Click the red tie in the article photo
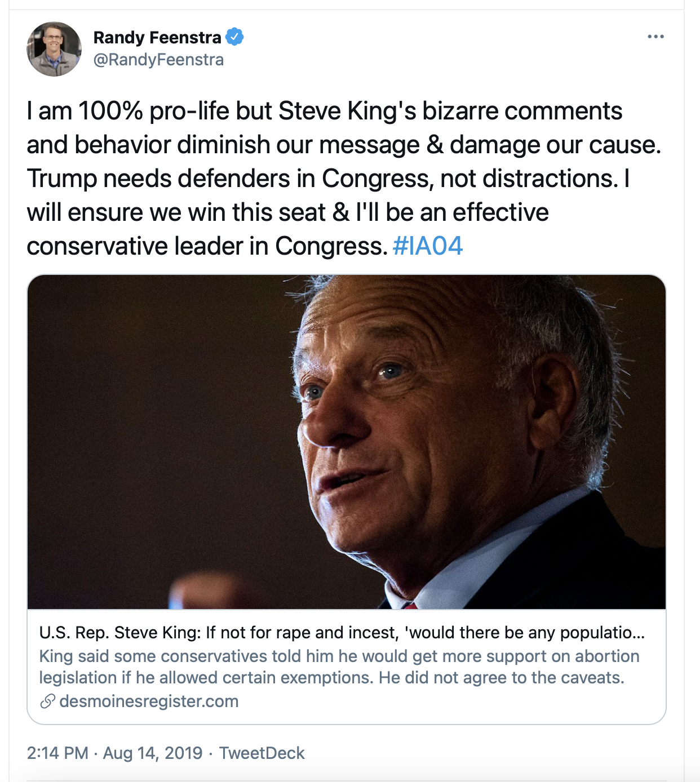This screenshot has width=700, height=782. pos(410,606)
